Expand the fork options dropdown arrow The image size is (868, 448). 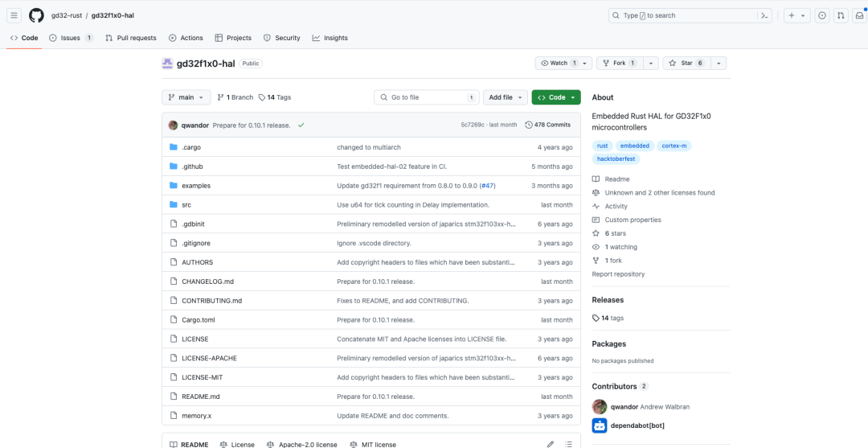pyautogui.click(x=651, y=63)
